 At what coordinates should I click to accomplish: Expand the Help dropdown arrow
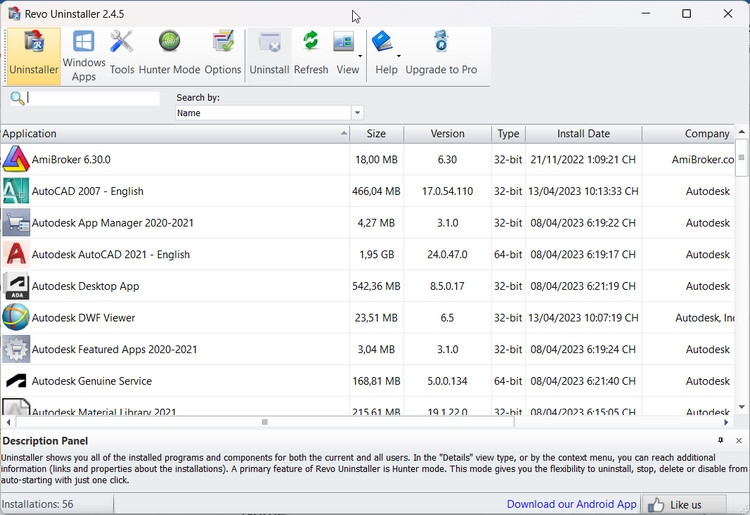click(398, 56)
